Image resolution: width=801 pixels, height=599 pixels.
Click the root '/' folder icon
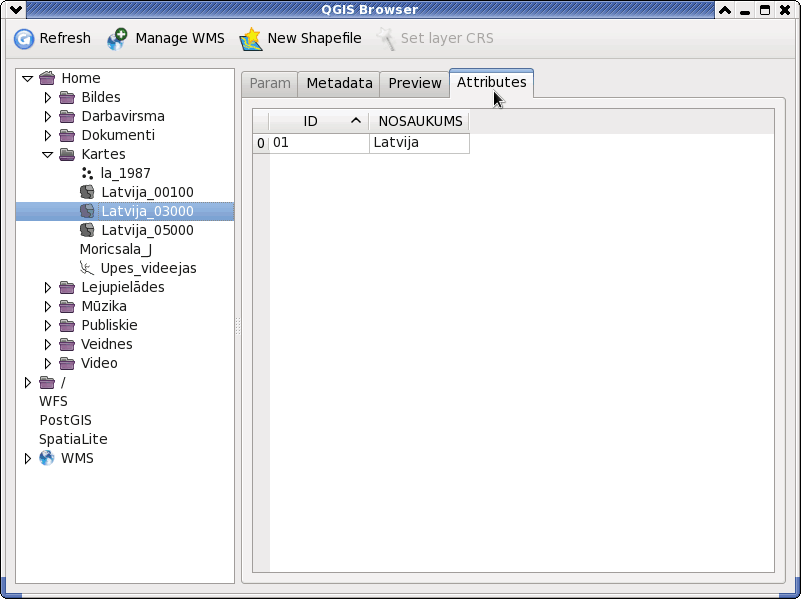[x=47, y=382]
